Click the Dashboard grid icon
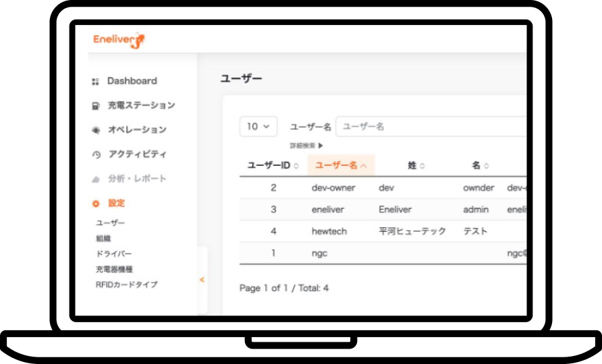Viewport: 602px width, 364px height. click(x=95, y=82)
